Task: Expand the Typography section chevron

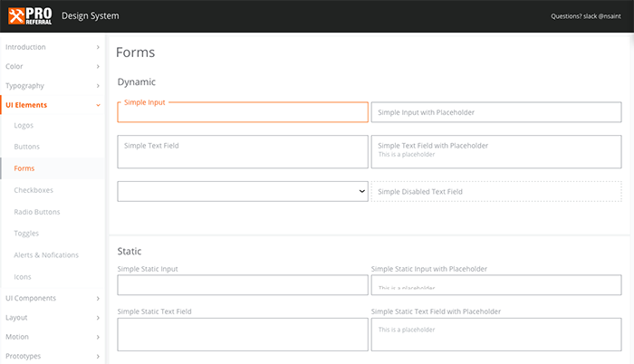Action: tap(98, 86)
